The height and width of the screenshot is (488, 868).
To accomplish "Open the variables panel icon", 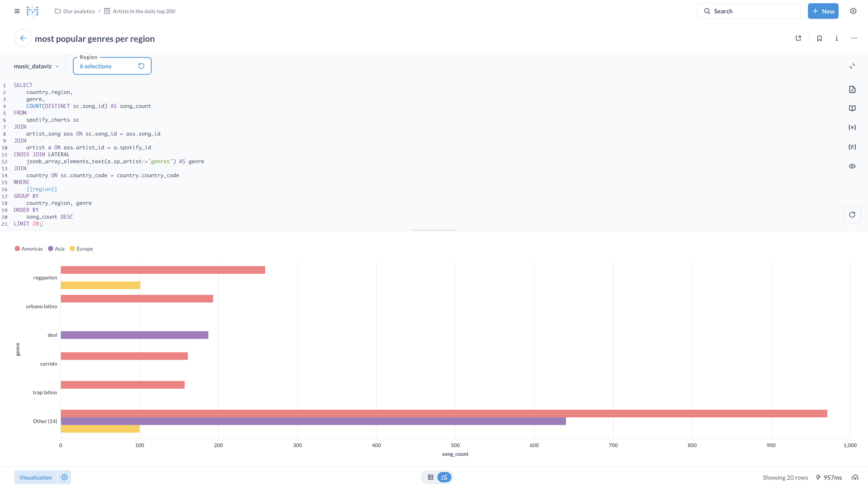I will pyautogui.click(x=852, y=127).
